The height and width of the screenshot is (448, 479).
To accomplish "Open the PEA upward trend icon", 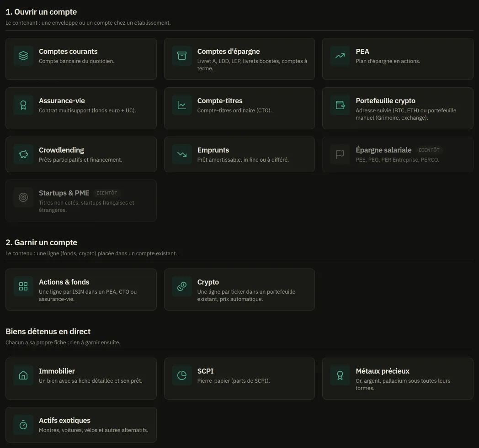I will pyautogui.click(x=340, y=56).
